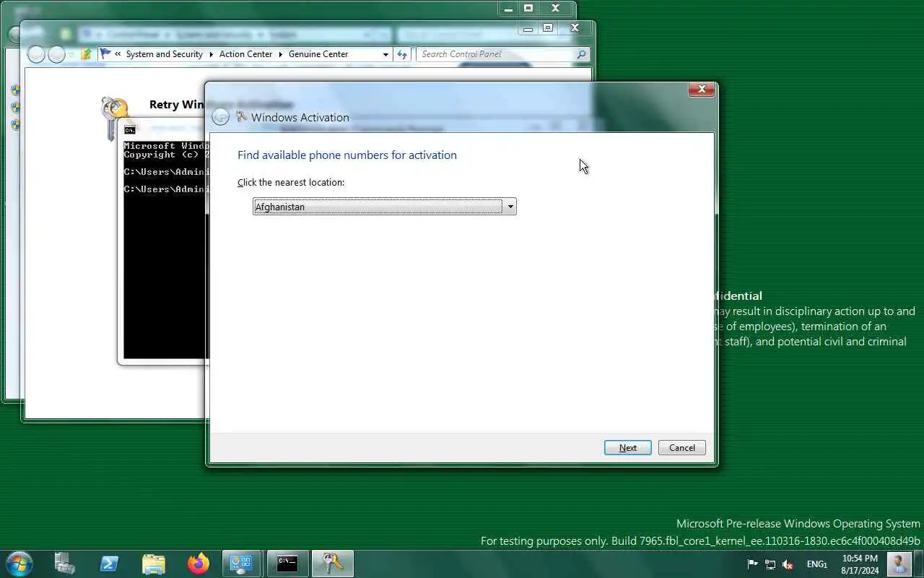Go forward in the Genuine Center window
The height and width of the screenshot is (578, 924).
56,54
